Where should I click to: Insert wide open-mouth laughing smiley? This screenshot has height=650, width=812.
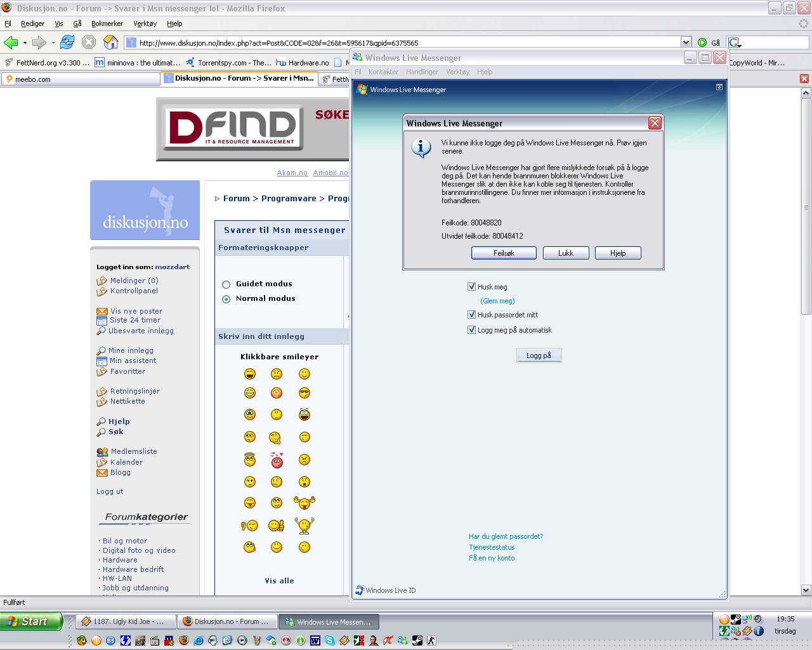pyautogui.click(x=304, y=415)
